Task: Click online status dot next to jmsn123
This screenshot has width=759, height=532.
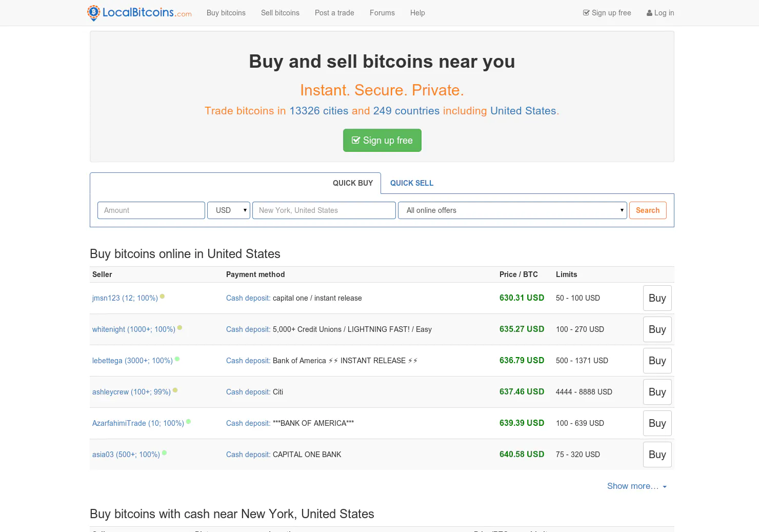Action: (x=162, y=296)
